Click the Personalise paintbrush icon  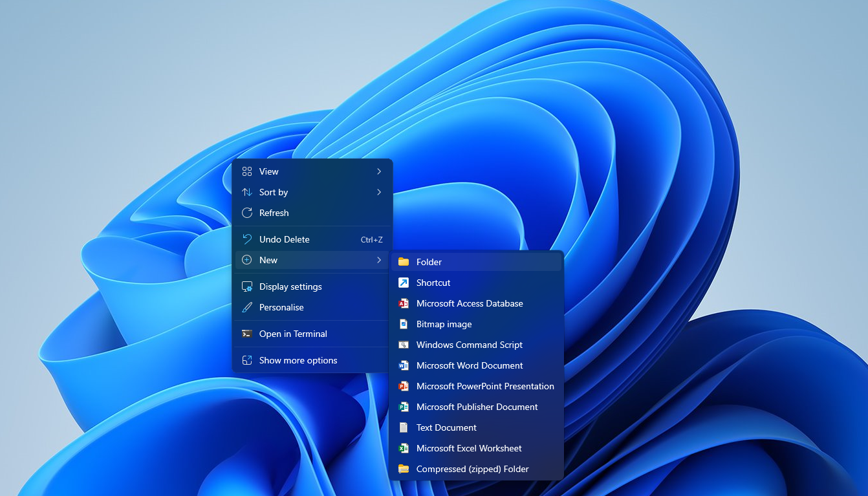click(246, 307)
